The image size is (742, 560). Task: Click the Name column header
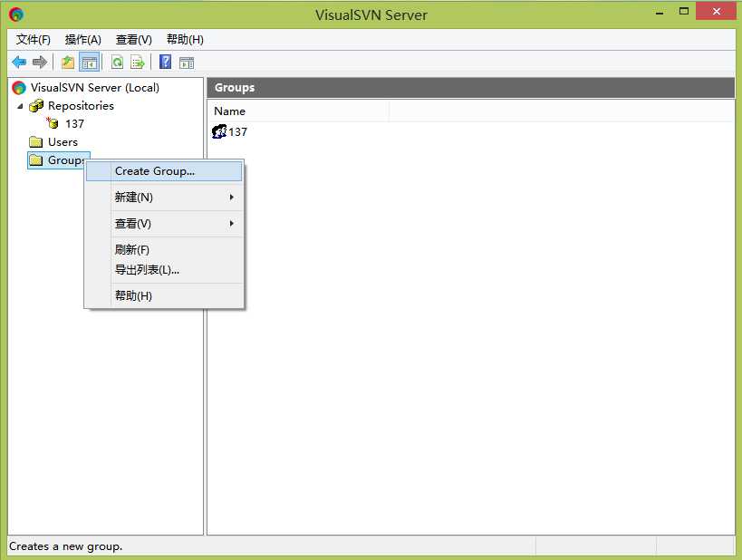[298, 111]
